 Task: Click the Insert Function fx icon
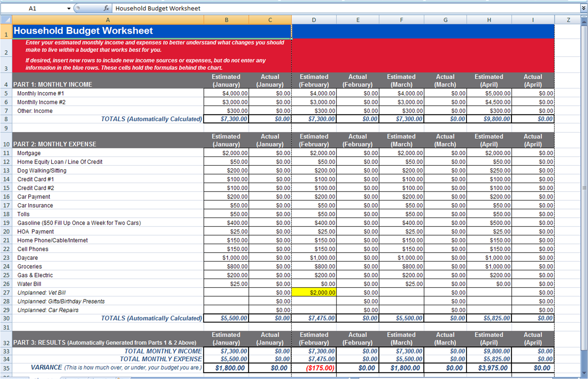tap(106, 8)
